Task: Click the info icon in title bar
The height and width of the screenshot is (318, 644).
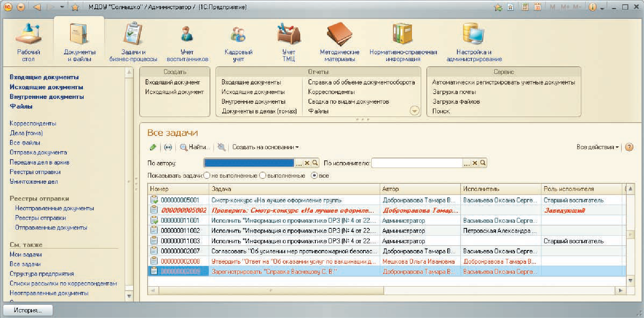Action: 592,7
